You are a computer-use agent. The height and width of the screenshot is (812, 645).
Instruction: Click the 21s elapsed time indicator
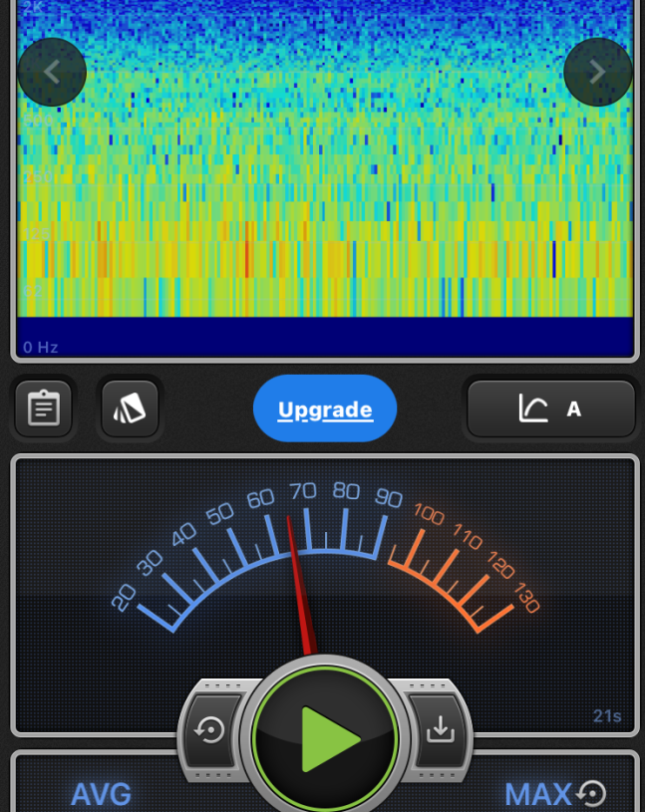[606, 716]
